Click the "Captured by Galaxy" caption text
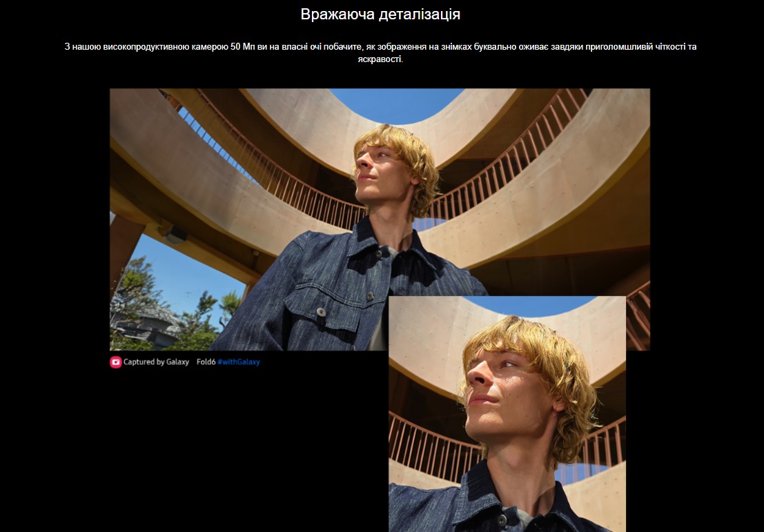Screen dimensions: 764x532 (156, 362)
